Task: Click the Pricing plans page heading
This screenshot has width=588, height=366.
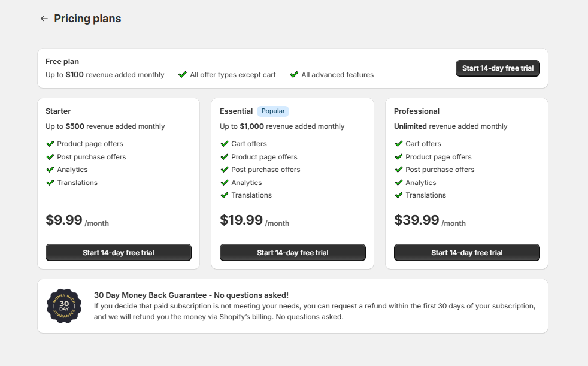Action: pos(87,19)
